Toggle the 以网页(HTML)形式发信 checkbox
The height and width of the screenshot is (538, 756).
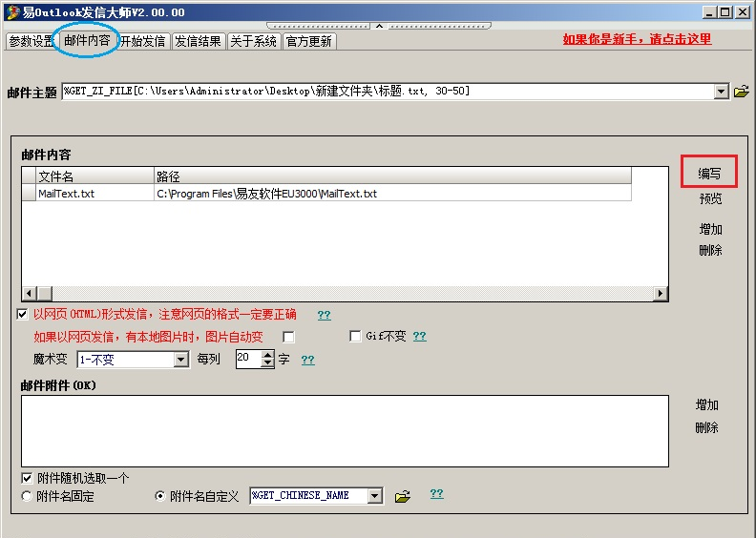[x=22, y=315]
